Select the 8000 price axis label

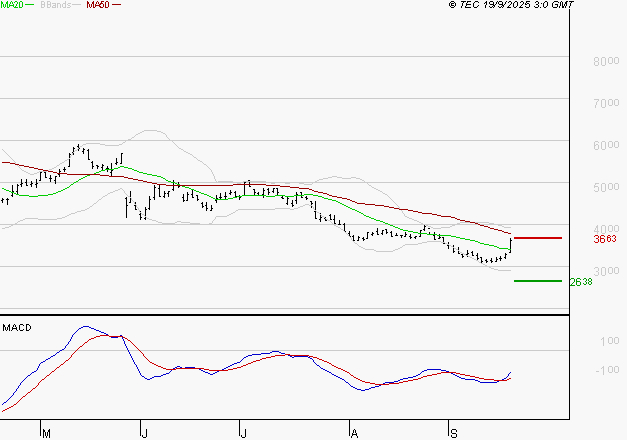tap(607, 61)
